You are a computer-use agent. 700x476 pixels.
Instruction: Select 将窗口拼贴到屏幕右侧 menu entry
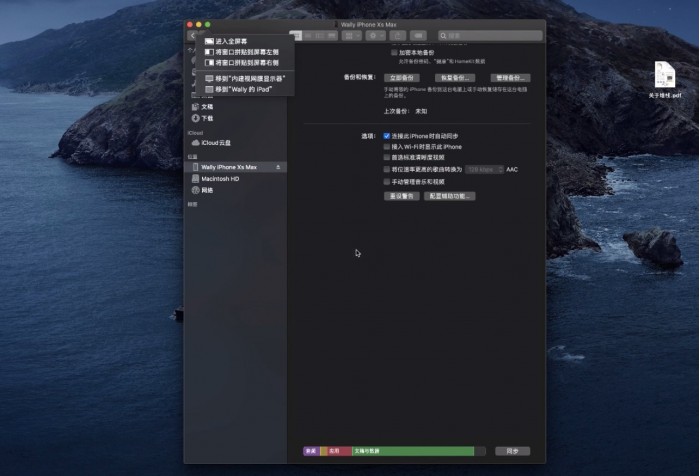pyautogui.click(x=245, y=63)
